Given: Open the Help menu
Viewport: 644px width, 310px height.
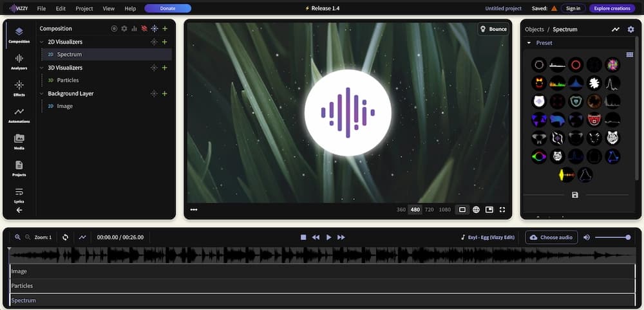Looking at the screenshot, I should (130, 8).
